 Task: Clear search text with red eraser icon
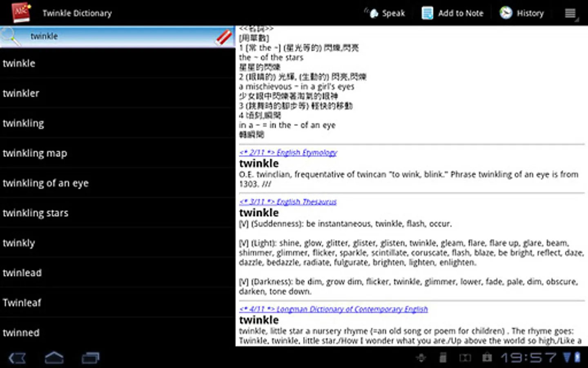(x=224, y=37)
